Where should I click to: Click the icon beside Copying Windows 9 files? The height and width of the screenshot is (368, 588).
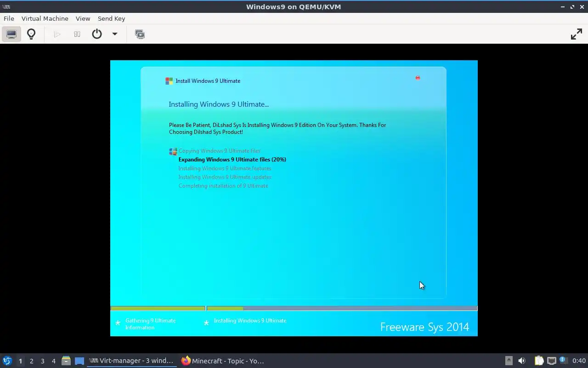pyautogui.click(x=173, y=151)
